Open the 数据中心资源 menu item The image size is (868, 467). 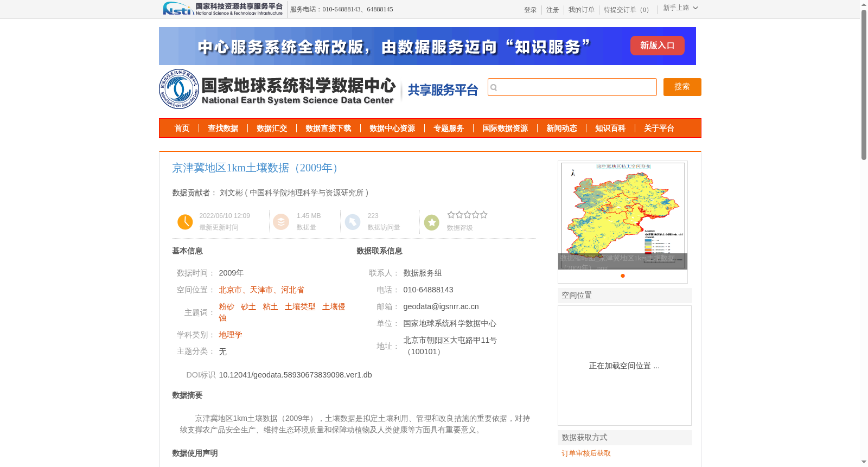click(392, 129)
